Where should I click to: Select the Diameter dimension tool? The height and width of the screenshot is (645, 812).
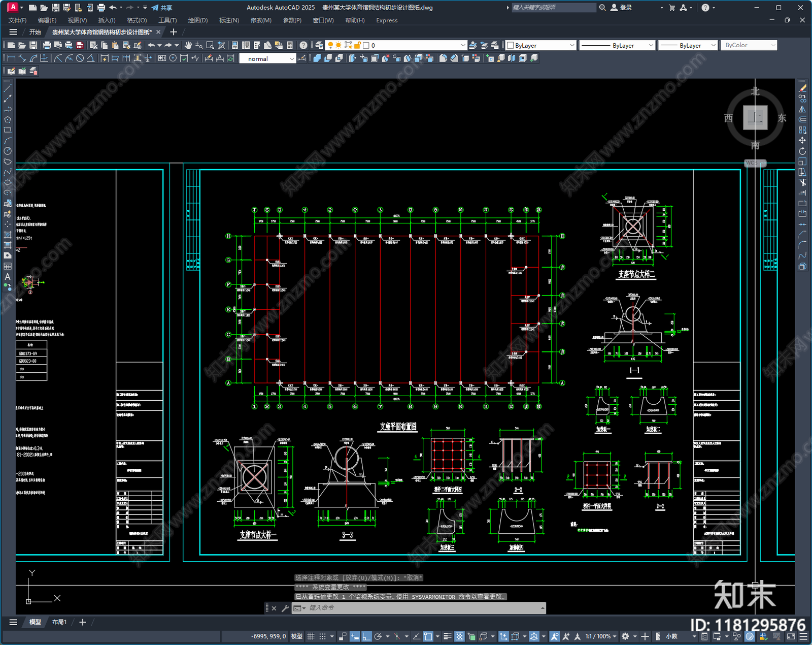point(80,58)
